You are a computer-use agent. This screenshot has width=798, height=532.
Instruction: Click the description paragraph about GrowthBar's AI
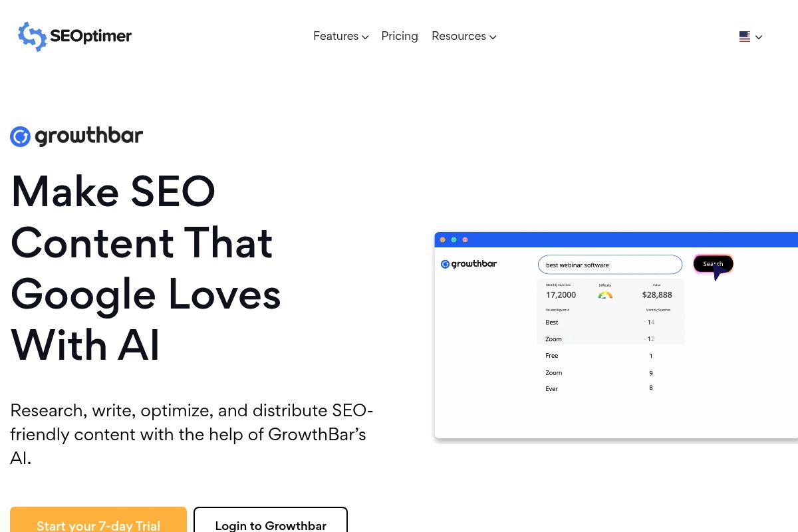pyautogui.click(x=192, y=434)
